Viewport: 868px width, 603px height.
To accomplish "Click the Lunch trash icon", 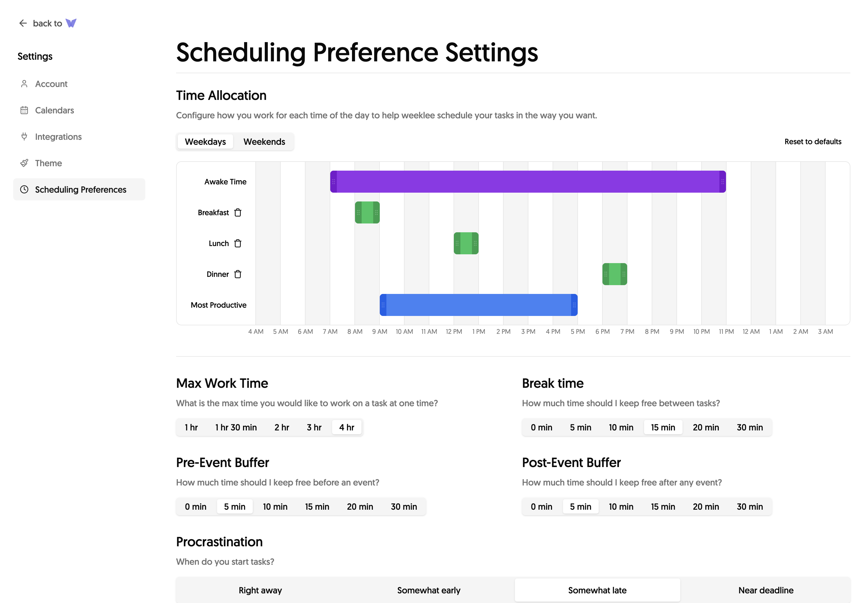I will click(238, 243).
